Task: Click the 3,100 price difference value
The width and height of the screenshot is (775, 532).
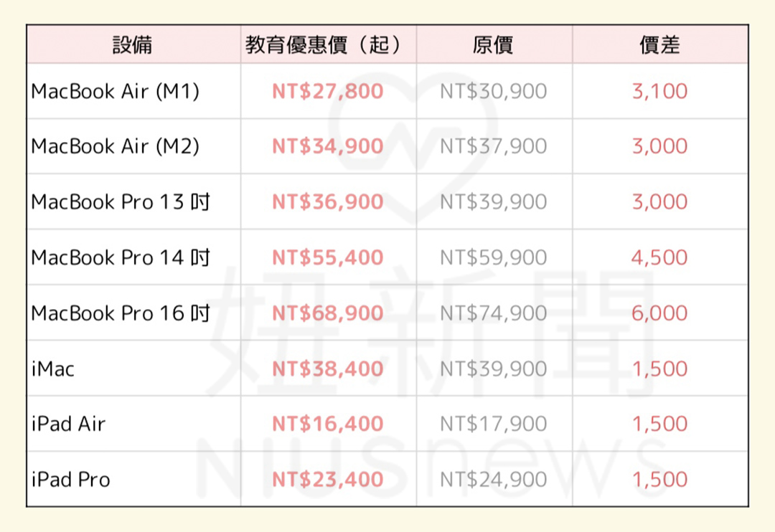Action: pos(659,91)
